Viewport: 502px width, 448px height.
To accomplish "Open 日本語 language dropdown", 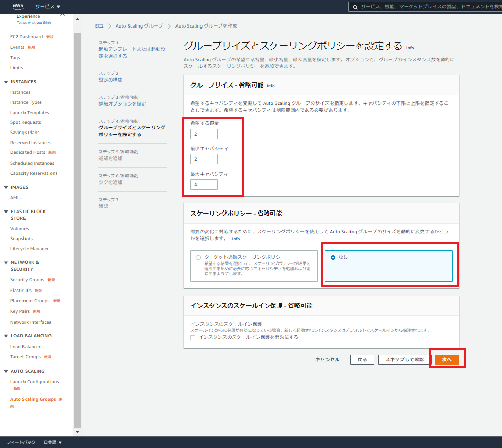I will pyautogui.click(x=53, y=442).
